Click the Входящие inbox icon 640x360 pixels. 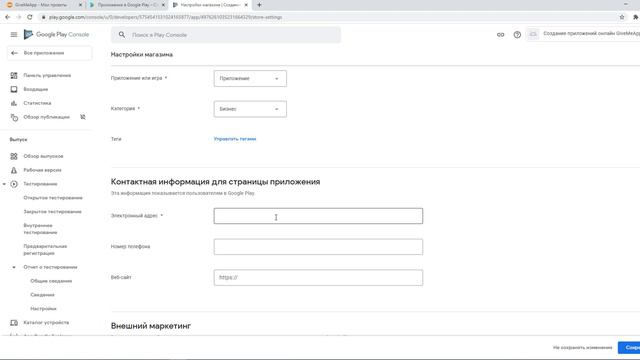[14, 89]
